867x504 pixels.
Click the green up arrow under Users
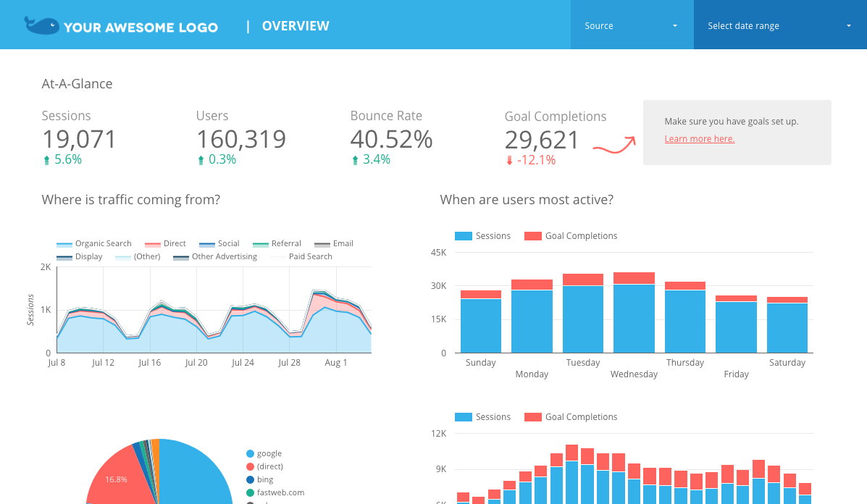coord(201,160)
